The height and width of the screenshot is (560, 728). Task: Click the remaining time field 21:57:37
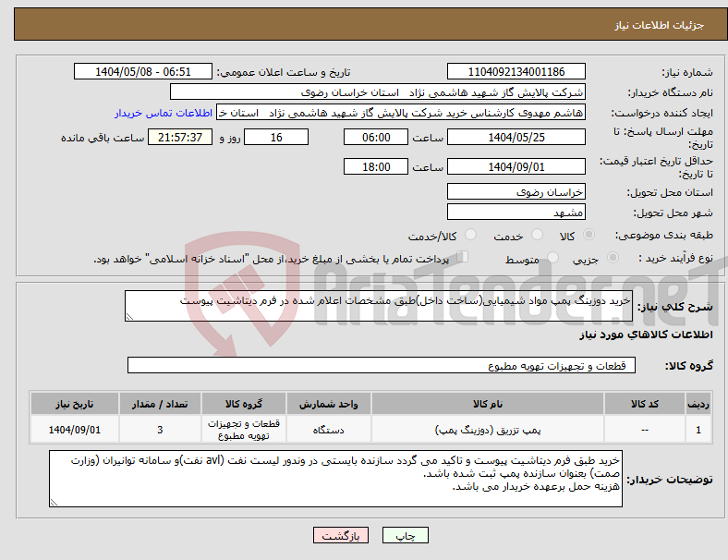pyautogui.click(x=180, y=138)
